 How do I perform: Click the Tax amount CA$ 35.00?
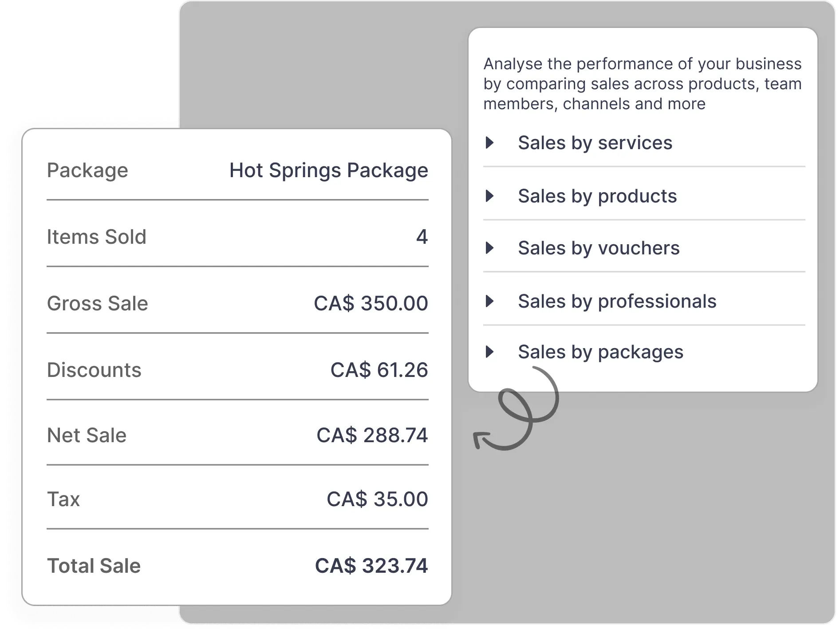pos(378,499)
